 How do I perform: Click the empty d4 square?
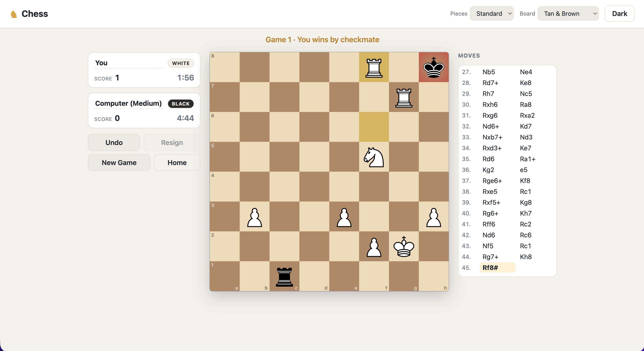[314, 187]
